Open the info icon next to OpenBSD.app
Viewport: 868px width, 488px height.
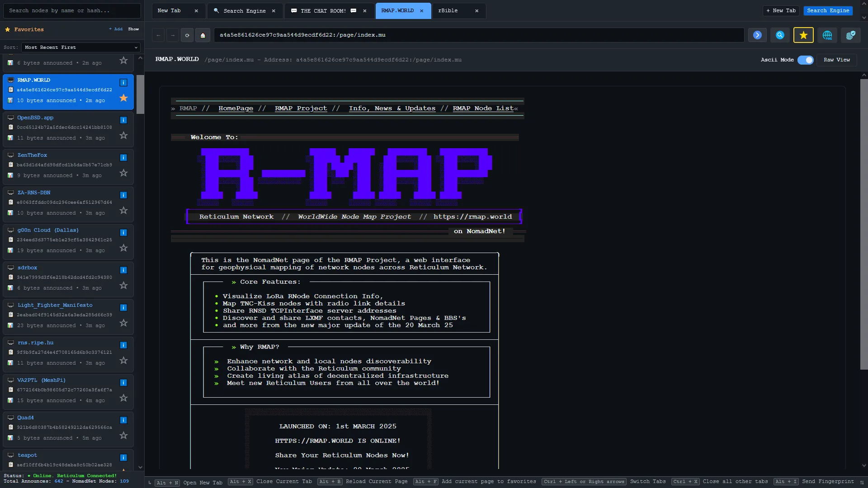pyautogui.click(x=123, y=120)
